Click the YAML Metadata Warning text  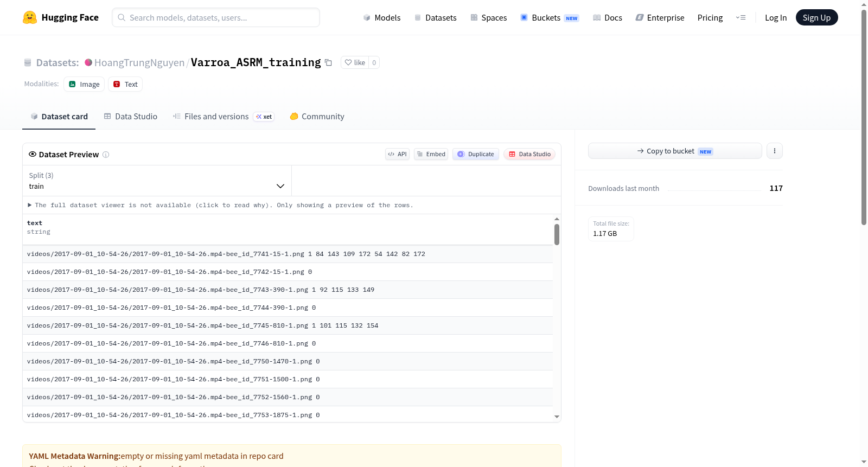coord(75,456)
